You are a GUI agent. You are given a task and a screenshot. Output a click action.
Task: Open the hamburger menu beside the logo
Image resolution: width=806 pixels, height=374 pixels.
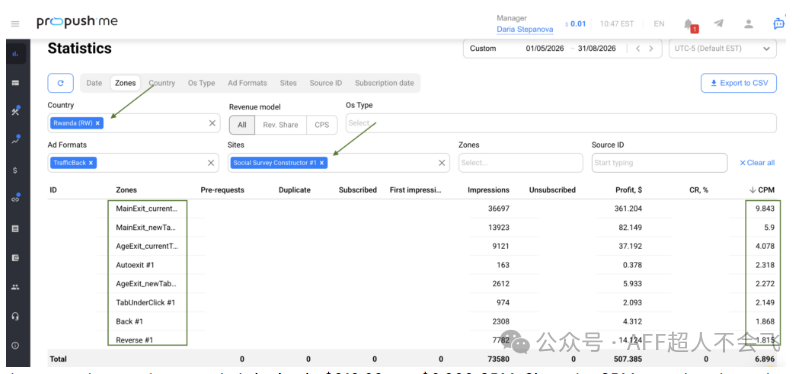15,24
